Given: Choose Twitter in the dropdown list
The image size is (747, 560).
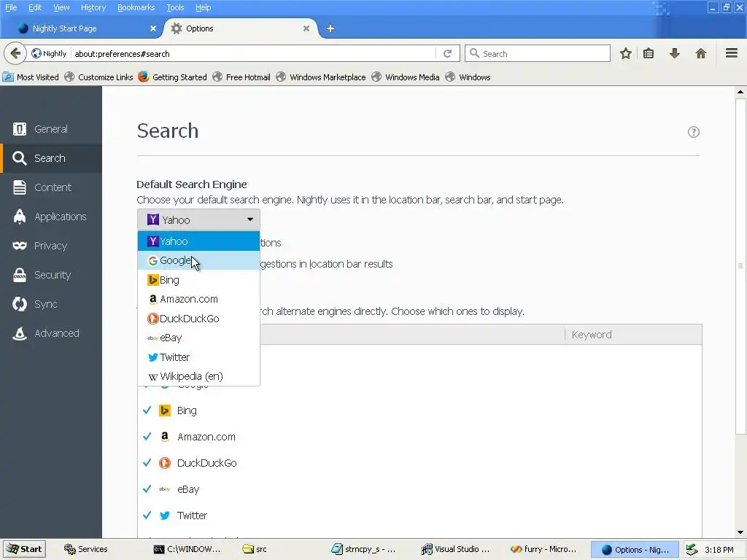Looking at the screenshot, I should [x=198, y=357].
